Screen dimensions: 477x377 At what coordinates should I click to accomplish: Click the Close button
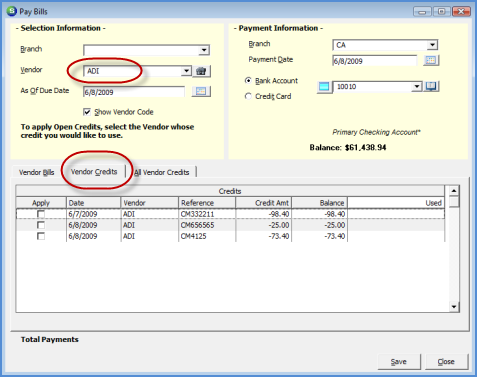pyautogui.click(x=446, y=362)
